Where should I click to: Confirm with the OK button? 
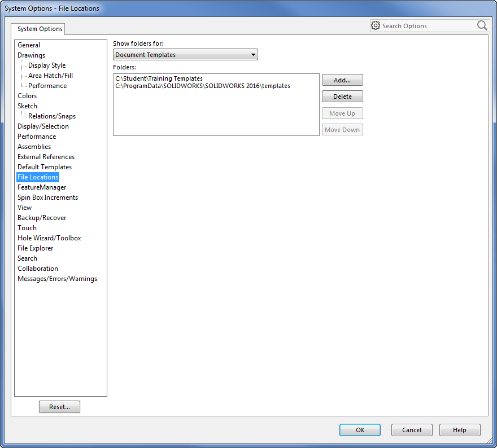[x=360, y=430]
